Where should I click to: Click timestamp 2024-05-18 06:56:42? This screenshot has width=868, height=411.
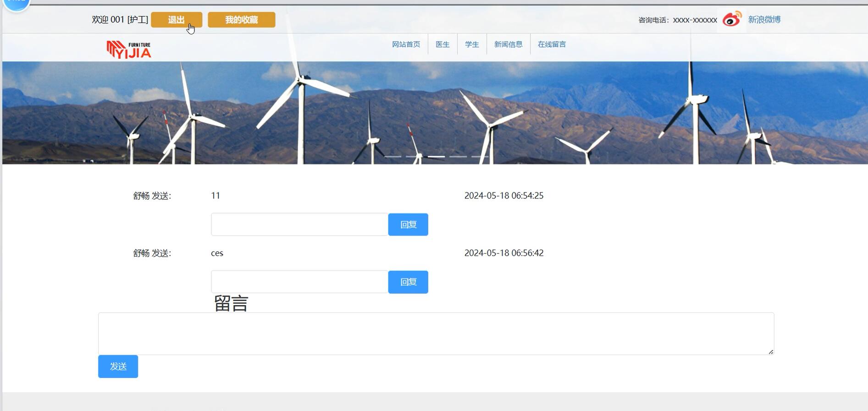pos(504,253)
